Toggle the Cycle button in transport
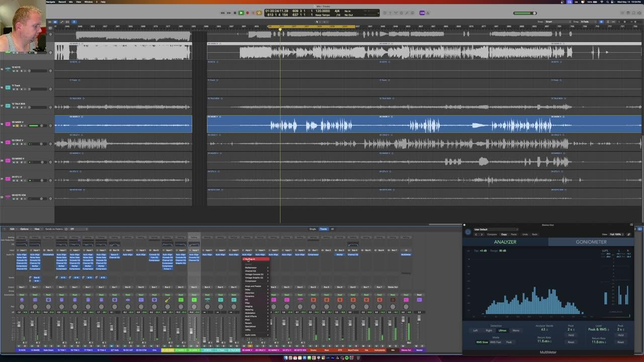 (260, 13)
